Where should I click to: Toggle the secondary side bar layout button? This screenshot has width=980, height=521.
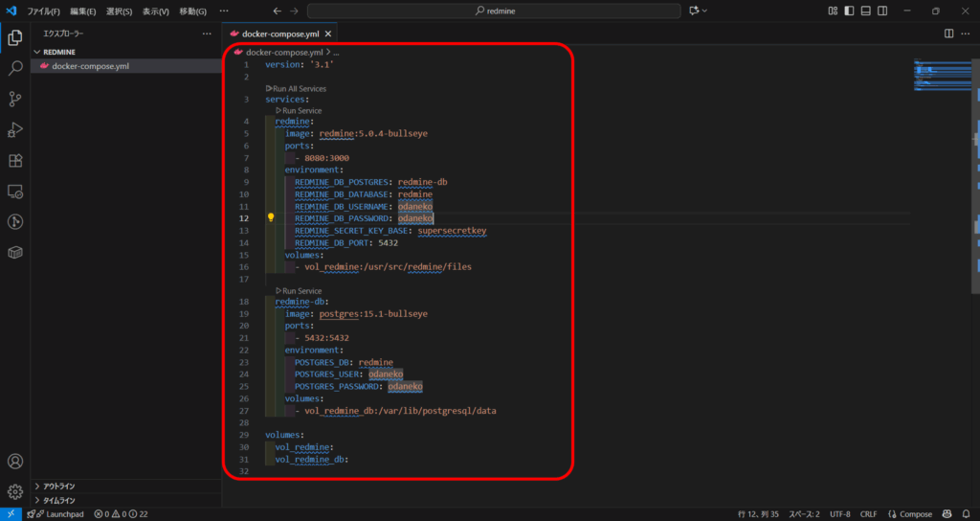pos(882,11)
